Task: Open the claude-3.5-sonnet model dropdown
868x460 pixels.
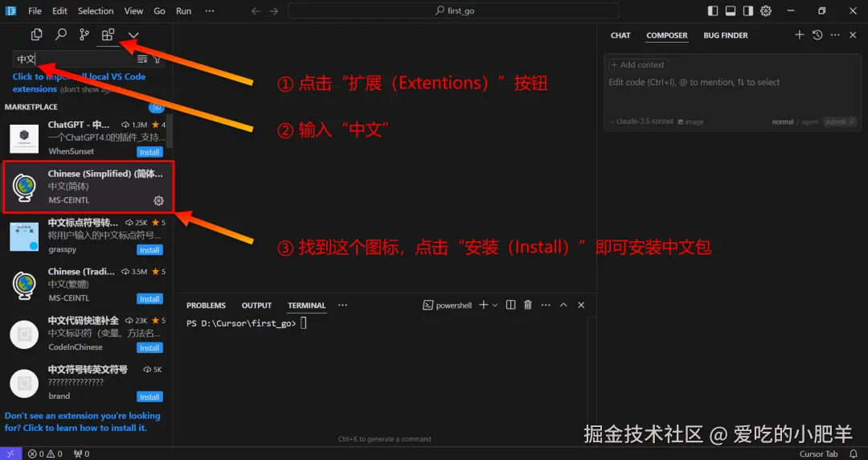Action: coord(641,121)
